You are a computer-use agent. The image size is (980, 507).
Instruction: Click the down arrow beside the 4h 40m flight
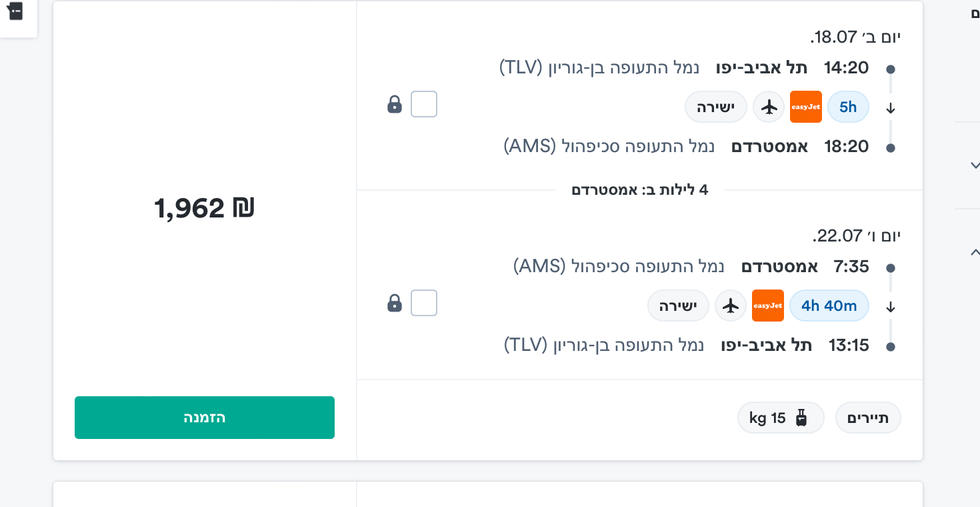pos(891,308)
